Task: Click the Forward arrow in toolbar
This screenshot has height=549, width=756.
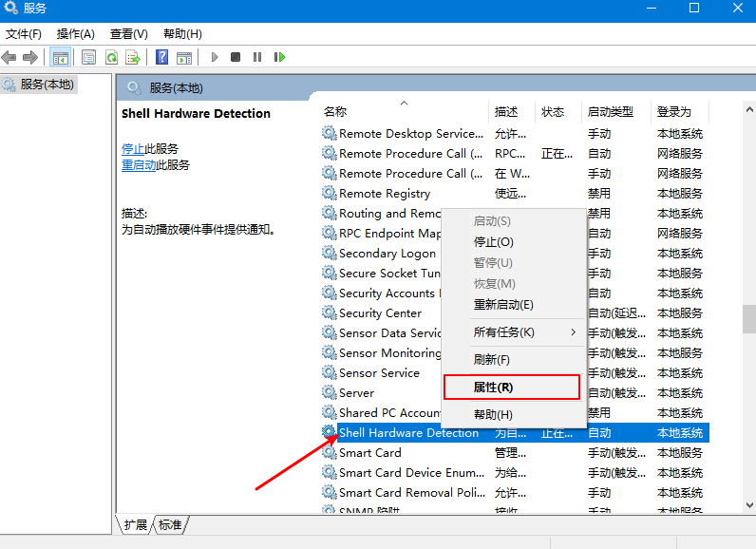Action: pos(30,57)
